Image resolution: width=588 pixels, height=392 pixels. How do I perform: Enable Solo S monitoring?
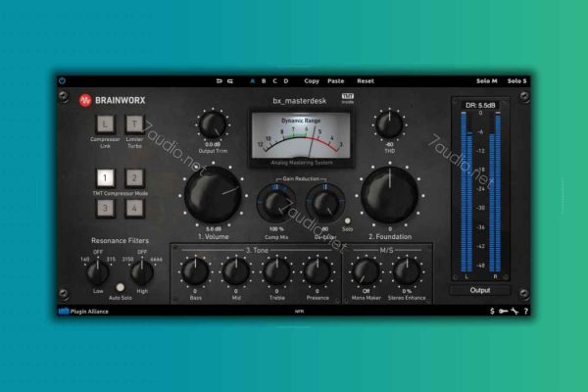click(516, 81)
